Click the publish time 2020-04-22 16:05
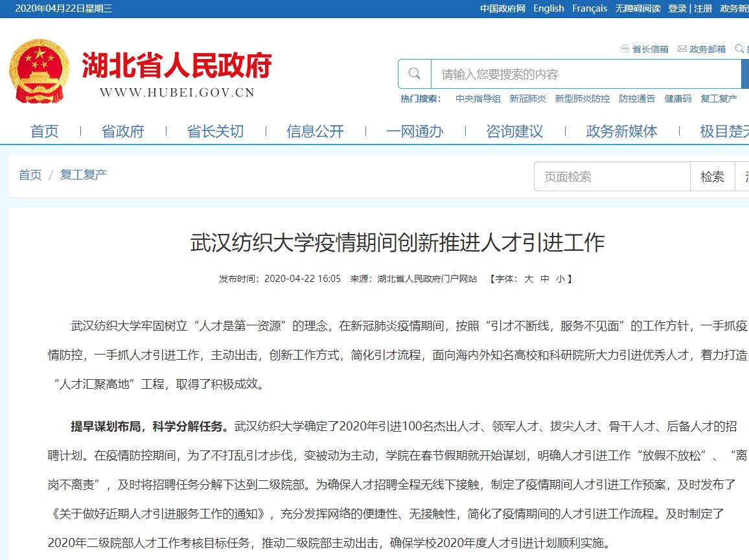The image size is (749, 560). click(303, 279)
